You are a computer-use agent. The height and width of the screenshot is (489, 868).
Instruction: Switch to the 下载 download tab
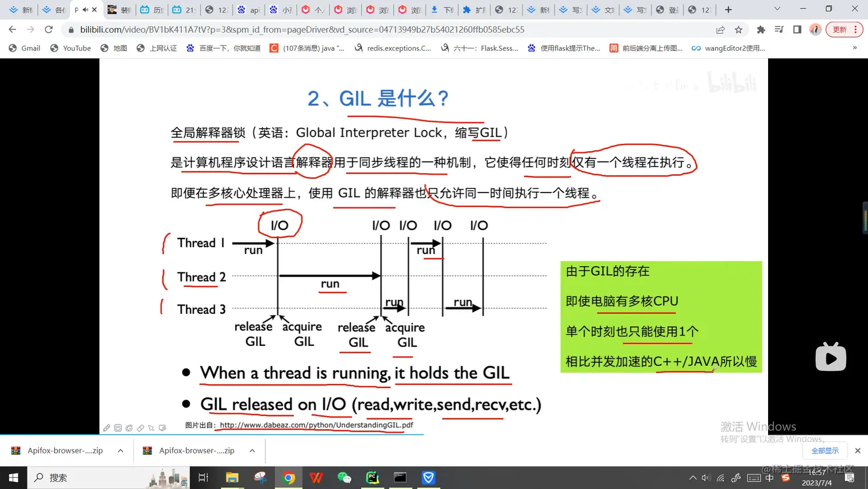point(441,10)
